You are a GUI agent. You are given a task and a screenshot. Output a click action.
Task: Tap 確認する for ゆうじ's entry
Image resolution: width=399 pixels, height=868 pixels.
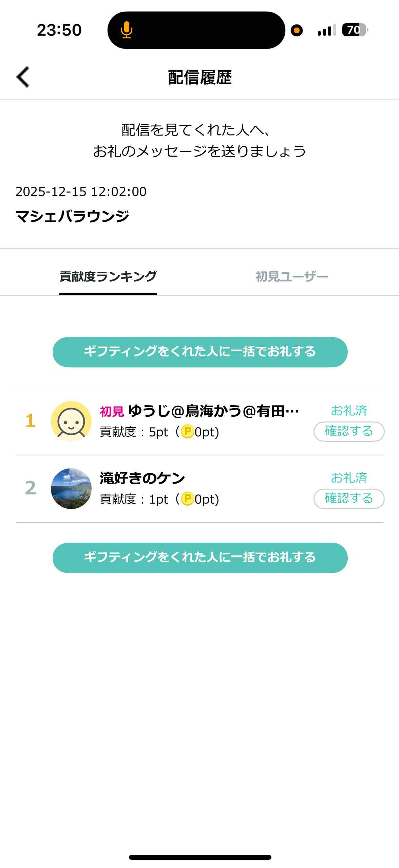(x=349, y=431)
